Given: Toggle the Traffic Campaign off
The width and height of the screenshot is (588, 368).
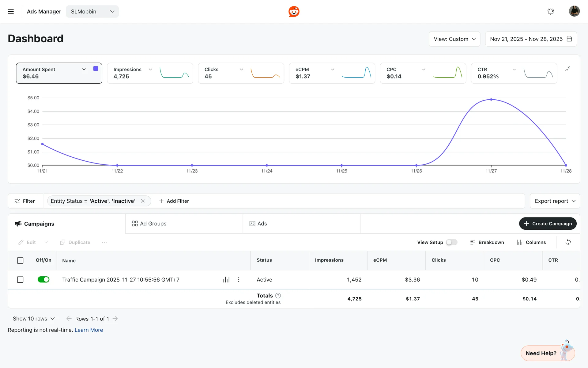Looking at the screenshot, I should coord(43,280).
